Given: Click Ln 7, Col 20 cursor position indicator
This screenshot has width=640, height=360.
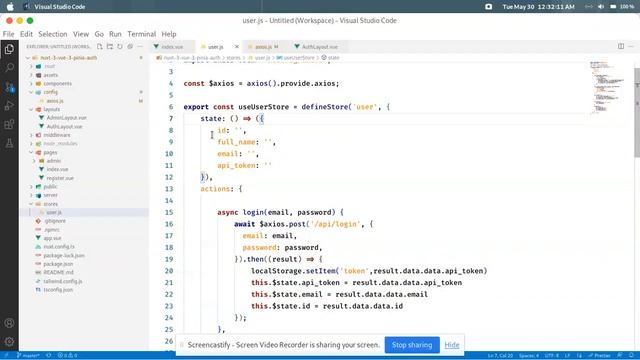Looking at the screenshot, I should [x=500, y=356].
